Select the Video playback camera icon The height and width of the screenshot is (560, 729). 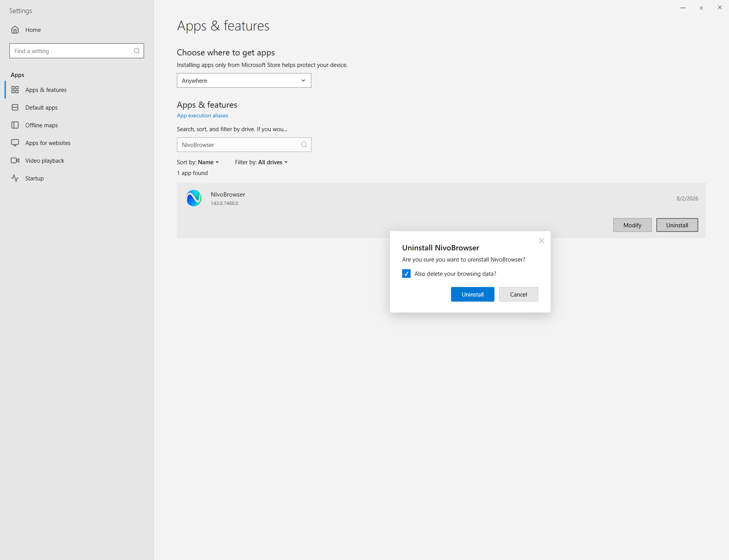coord(15,160)
